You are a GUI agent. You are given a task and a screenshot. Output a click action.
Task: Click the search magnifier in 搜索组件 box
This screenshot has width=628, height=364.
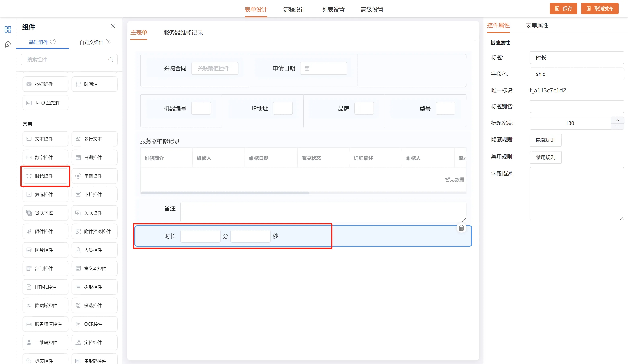[110, 60]
